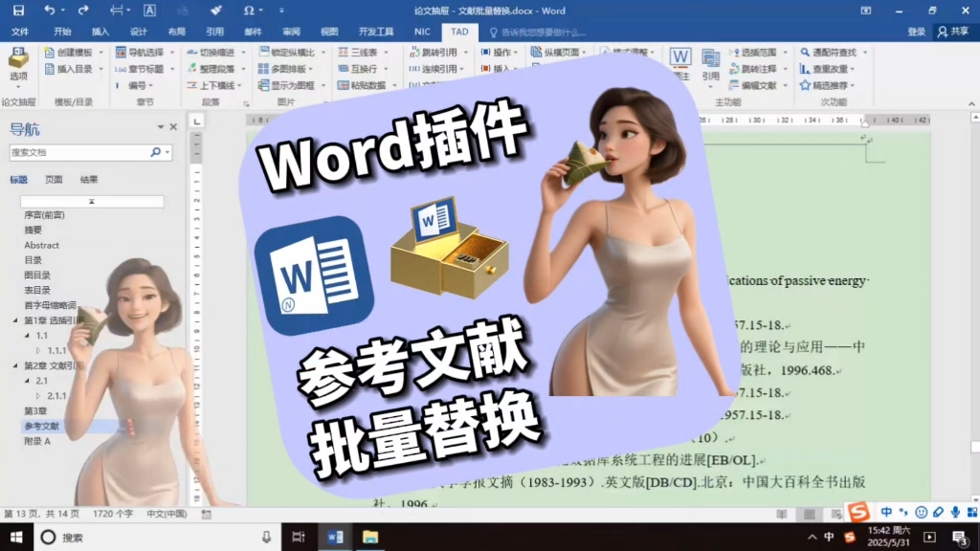The width and height of the screenshot is (980, 551).
Task: Open the 文件 menu
Action: click(19, 31)
